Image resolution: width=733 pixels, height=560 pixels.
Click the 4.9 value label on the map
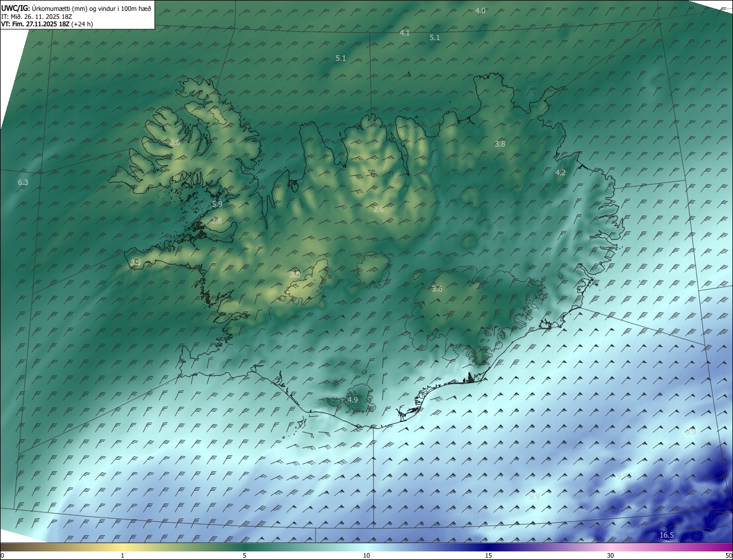coord(352,400)
